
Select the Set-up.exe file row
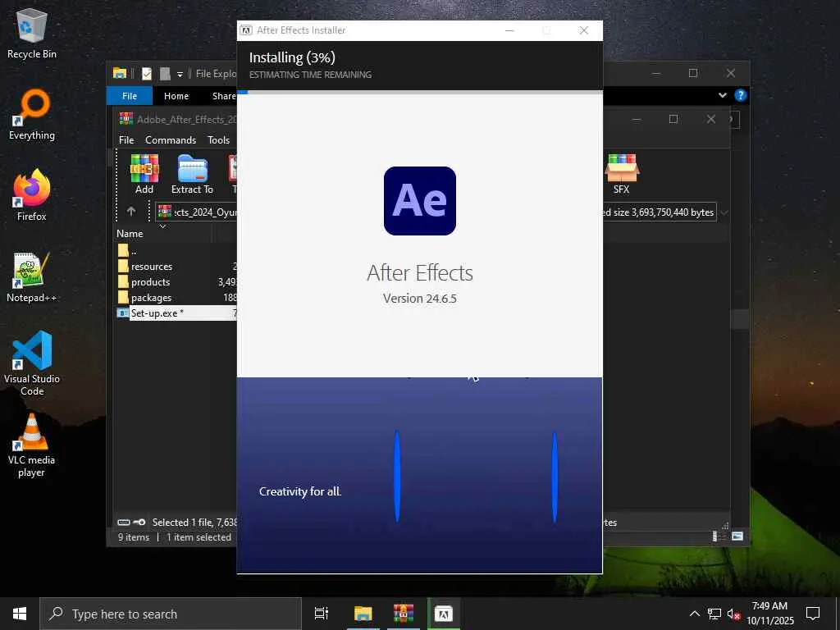(x=177, y=313)
